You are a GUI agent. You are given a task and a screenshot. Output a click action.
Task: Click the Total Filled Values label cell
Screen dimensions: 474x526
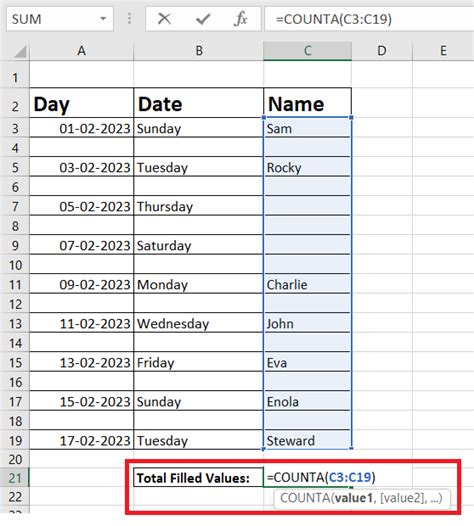[x=199, y=477]
